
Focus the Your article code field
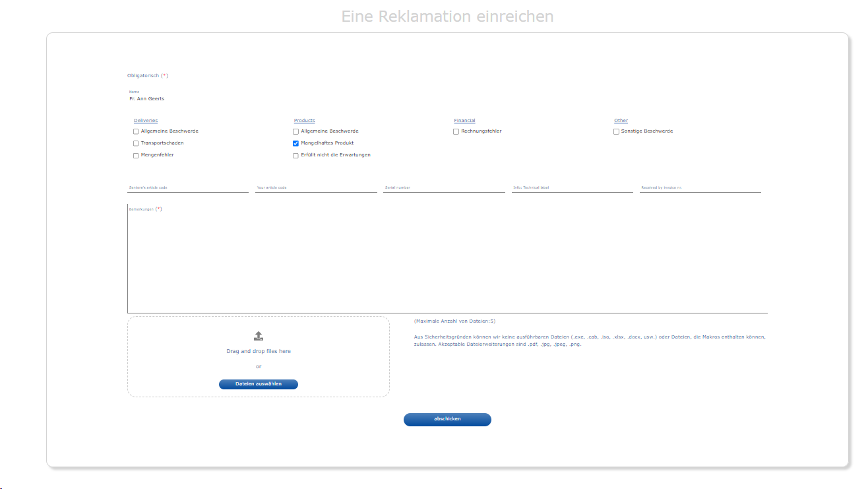316,188
